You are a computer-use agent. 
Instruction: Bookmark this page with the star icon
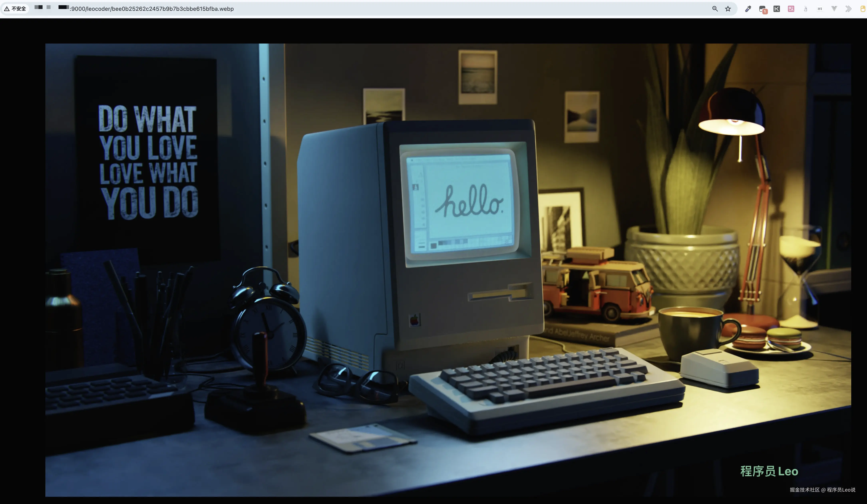point(728,9)
